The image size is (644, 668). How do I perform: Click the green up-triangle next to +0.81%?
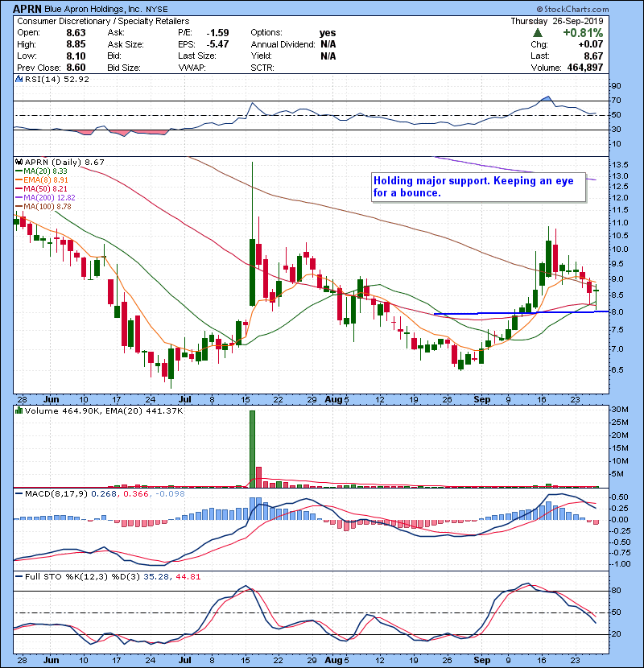pyautogui.click(x=538, y=33)
